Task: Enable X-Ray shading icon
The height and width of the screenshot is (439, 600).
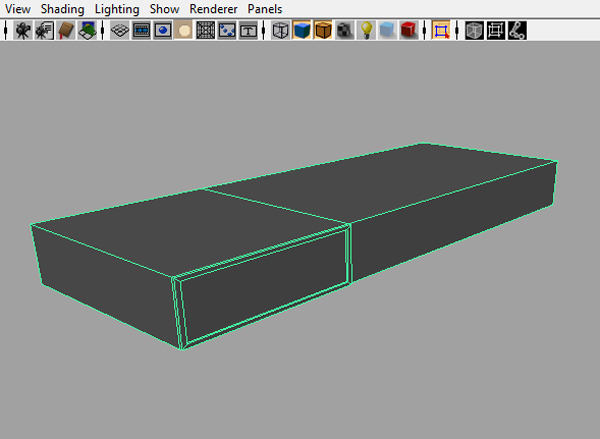Action: (x=474, y=30)
